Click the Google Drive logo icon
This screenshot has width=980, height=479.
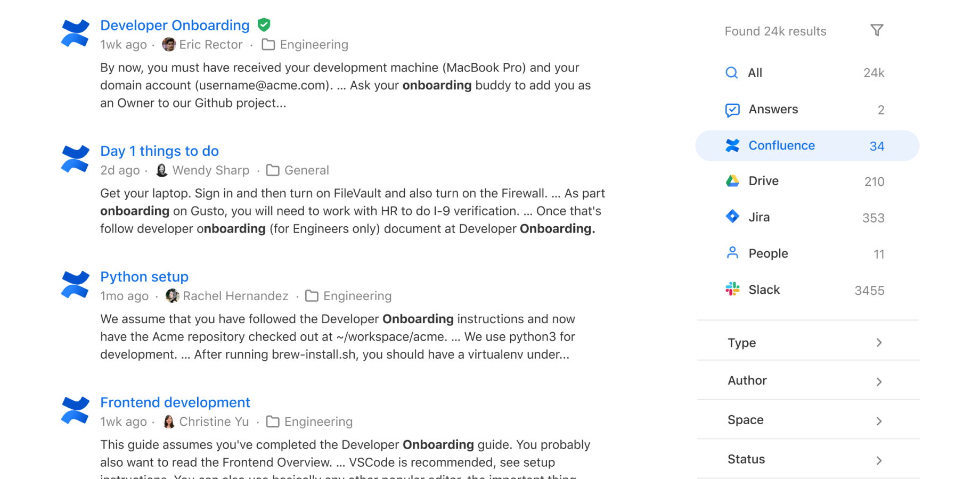732,181
